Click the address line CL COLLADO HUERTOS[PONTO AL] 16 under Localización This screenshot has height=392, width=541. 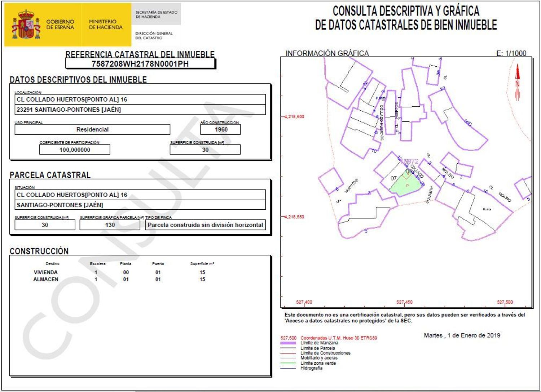point(140,99)
